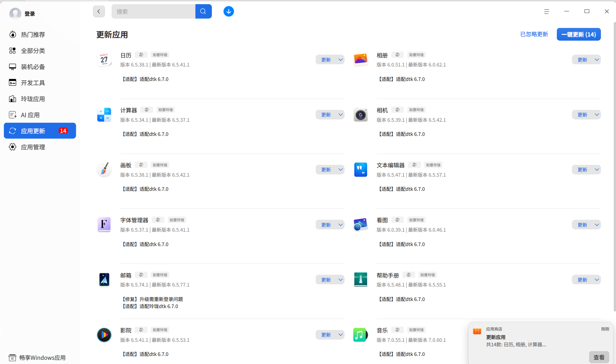The width and height of the screenshot is (616, 364).
Task: Expand update options for 帮助手册
Action: click(597, 280)
